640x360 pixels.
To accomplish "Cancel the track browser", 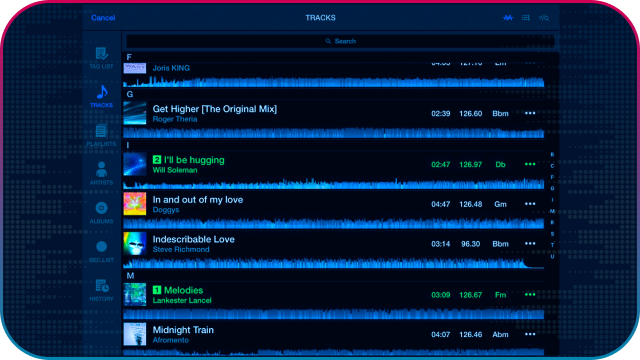I will point(103,18).
